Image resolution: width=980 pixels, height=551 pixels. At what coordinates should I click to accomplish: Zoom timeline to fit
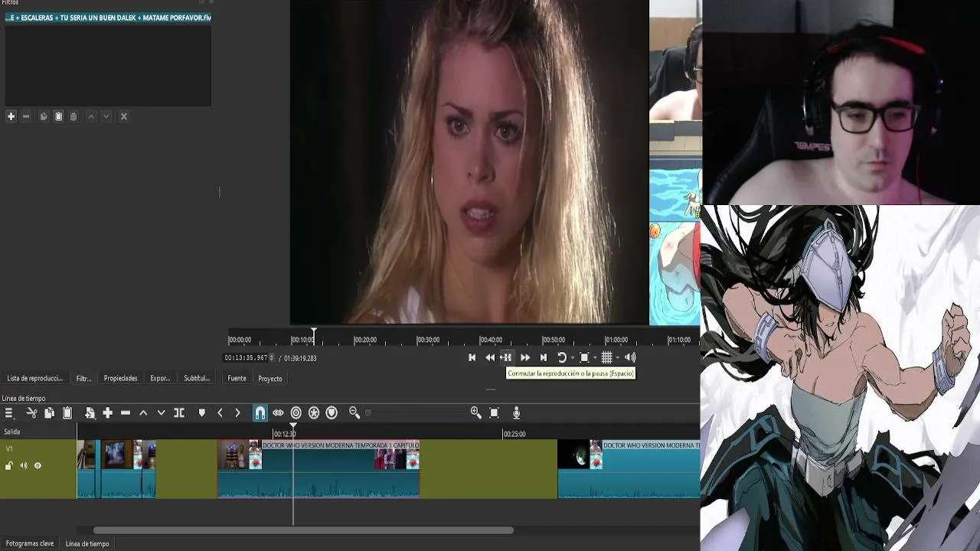[494, 413]
